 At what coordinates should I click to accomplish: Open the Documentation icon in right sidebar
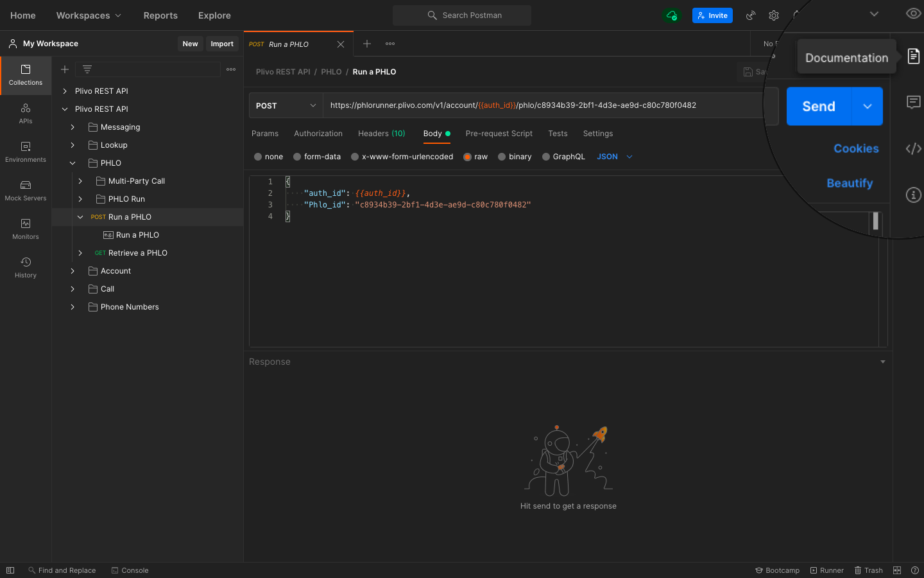click(913, 57)
